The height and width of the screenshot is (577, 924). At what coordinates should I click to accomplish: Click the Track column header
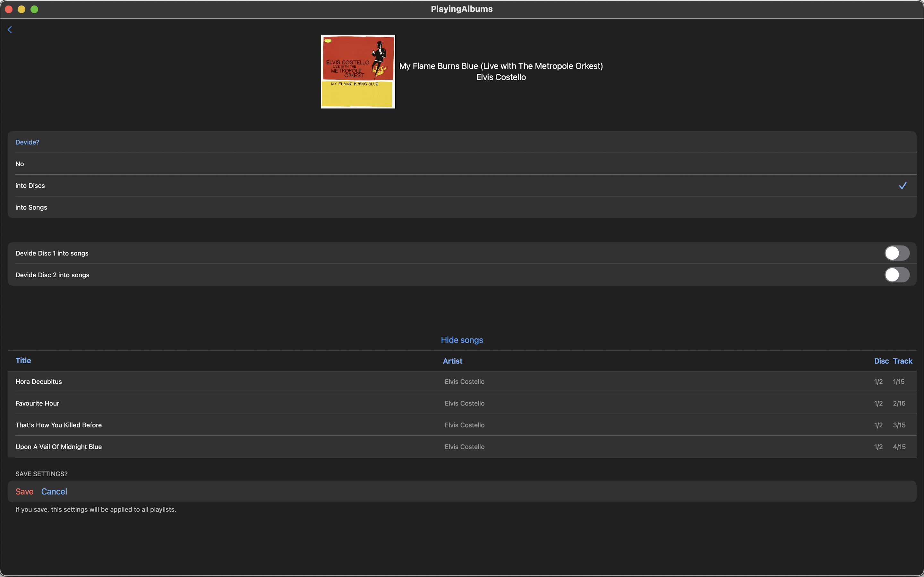902,361
